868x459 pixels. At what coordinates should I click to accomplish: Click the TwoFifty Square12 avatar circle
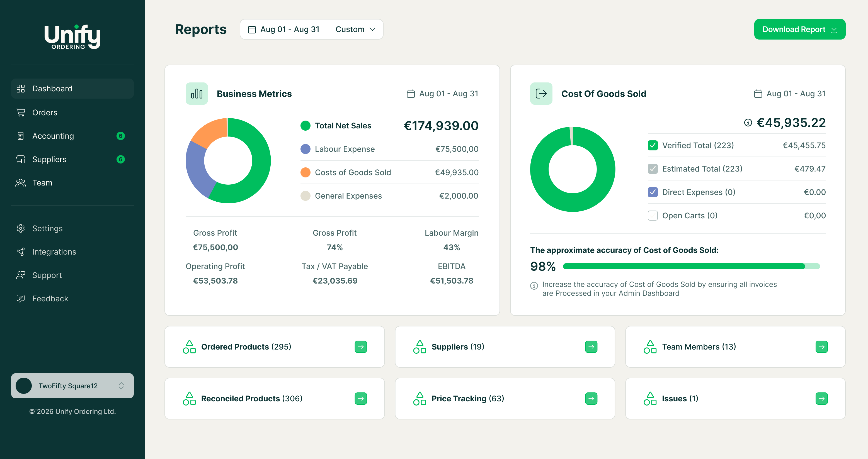[24, 385]
